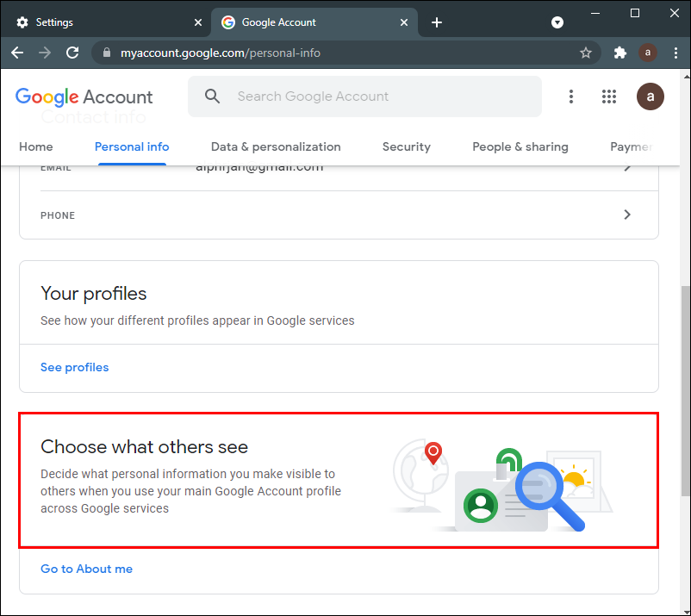Bookmark this page with the star icon
Screen dimensions: 691x616
(586, 53)
